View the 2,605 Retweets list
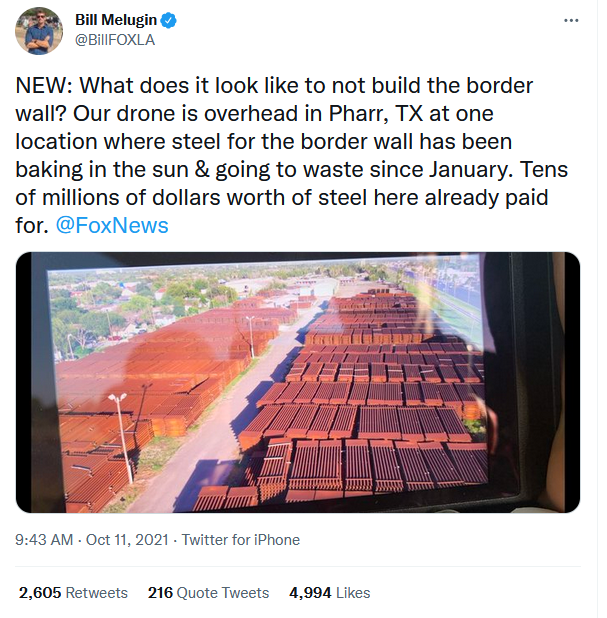 point(73,593)
